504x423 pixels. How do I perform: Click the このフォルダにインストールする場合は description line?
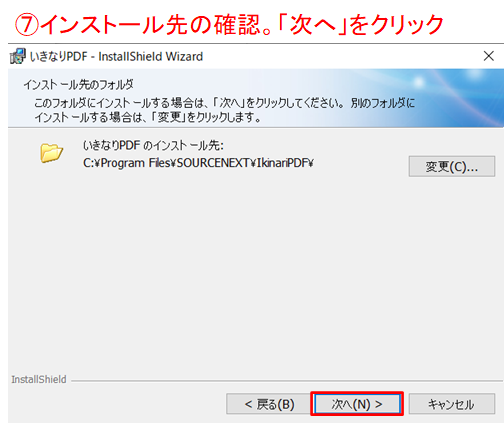pos(224,103)
